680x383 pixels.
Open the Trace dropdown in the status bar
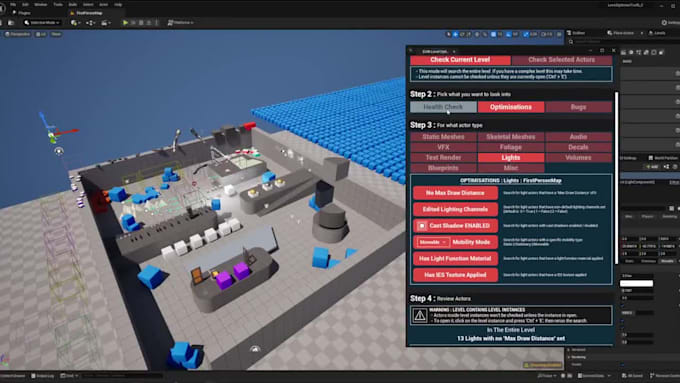pyautogui.click(x=547, y=376)
